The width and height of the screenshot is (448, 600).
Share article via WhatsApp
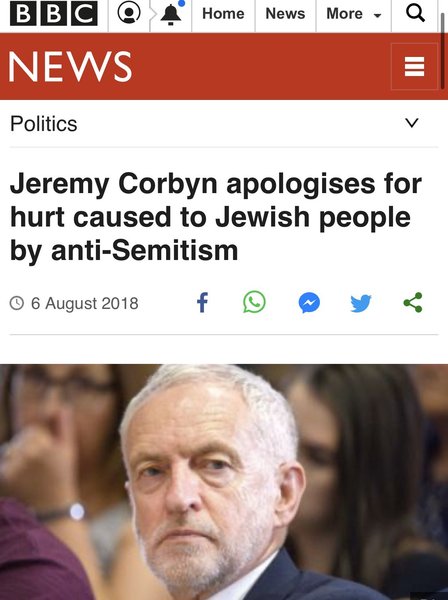click(254, 302)
